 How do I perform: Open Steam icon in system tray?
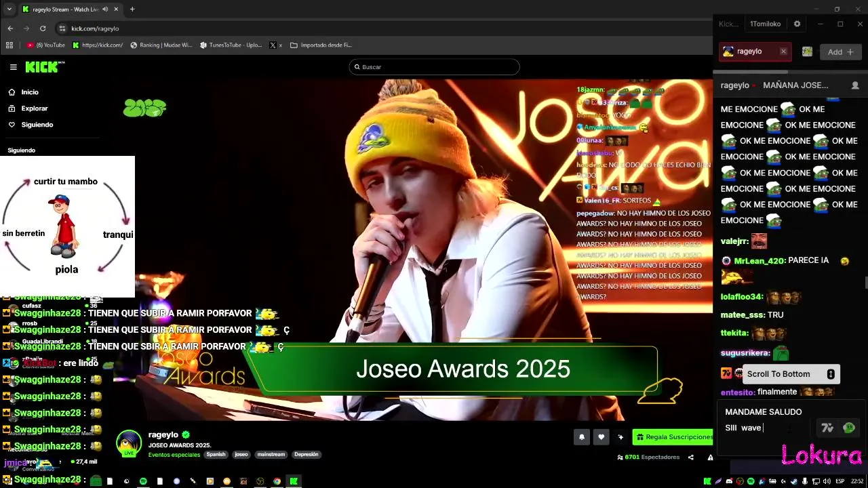[794, 481]
